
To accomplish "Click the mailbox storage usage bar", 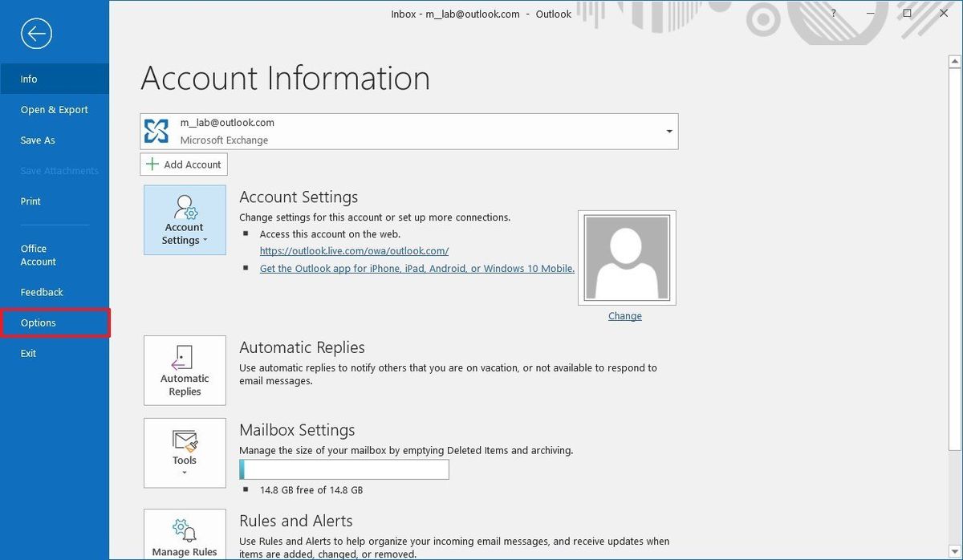I will click(x=343, y=469).
